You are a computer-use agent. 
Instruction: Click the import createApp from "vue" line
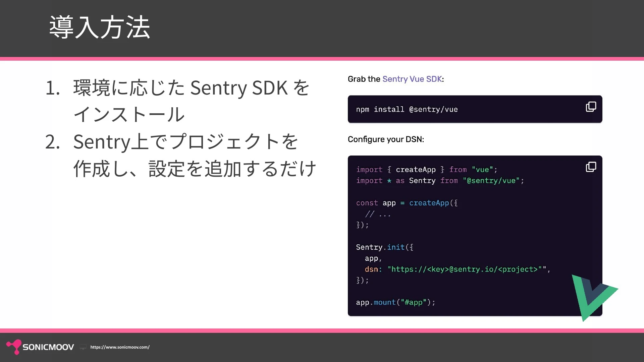click(427, 170)
